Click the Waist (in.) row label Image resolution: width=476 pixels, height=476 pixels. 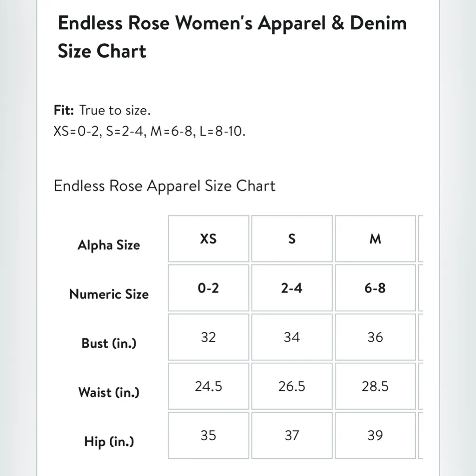(x=109, y=392)
